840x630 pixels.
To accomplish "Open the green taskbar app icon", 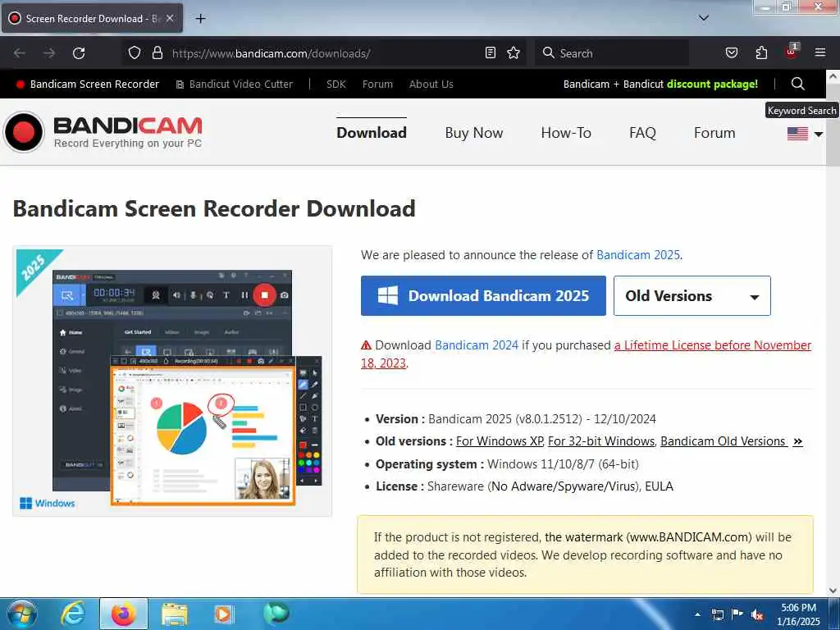I will [x=276, y=613].
